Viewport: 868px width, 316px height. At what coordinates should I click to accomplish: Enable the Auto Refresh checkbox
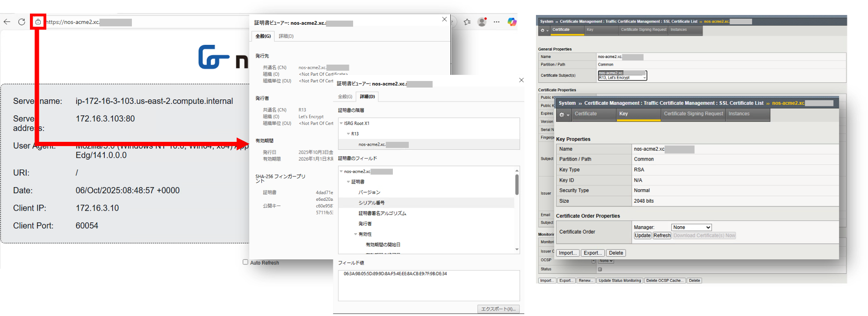pos(246,262)
